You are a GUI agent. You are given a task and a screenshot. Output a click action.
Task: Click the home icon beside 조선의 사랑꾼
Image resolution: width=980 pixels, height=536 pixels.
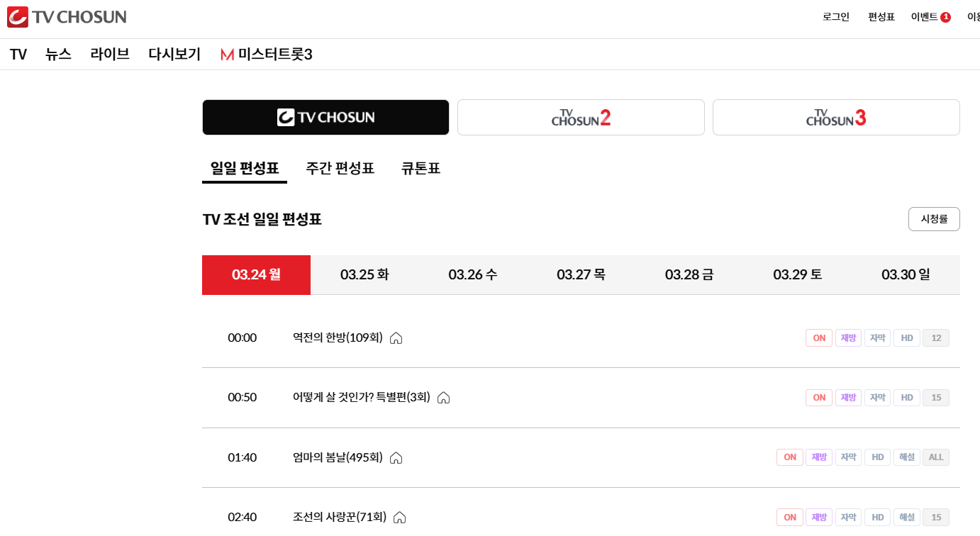(x=399, y=518)
